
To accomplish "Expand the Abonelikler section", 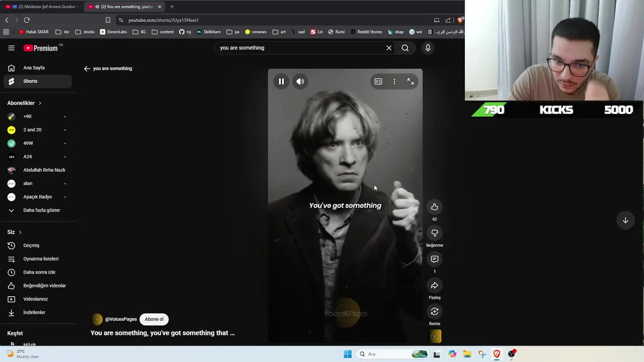I will pyautogui.click(x=24, y=103).
